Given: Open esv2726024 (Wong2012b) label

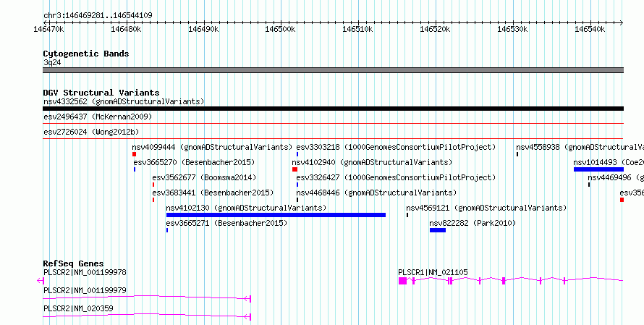Looking at the screenshot, I should (x=90, y=132).
